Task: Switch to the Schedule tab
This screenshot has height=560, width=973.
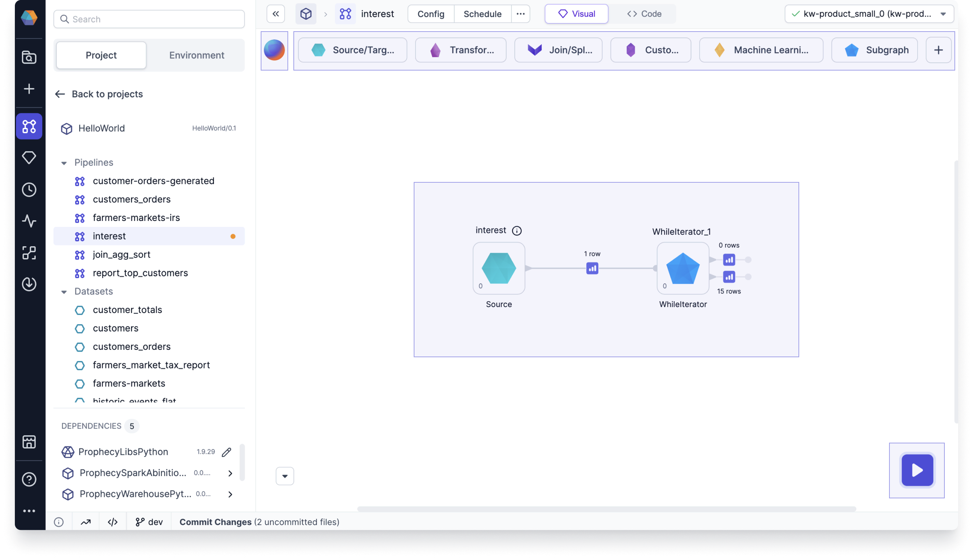Action: (x=482, y=13)
